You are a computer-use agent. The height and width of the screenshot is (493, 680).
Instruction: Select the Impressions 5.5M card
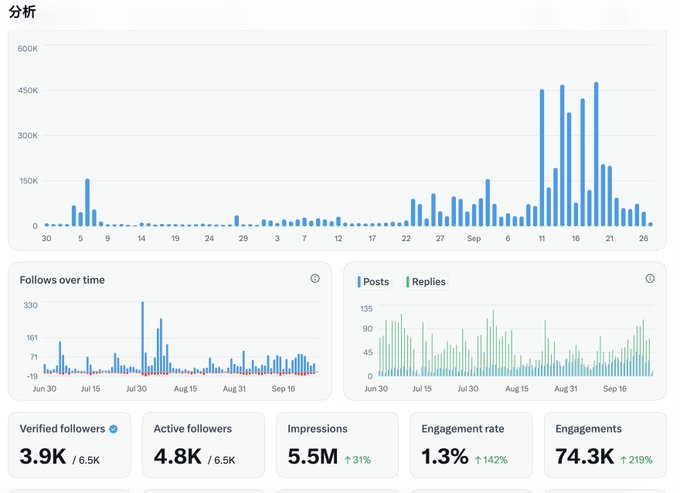coord(337,445)
